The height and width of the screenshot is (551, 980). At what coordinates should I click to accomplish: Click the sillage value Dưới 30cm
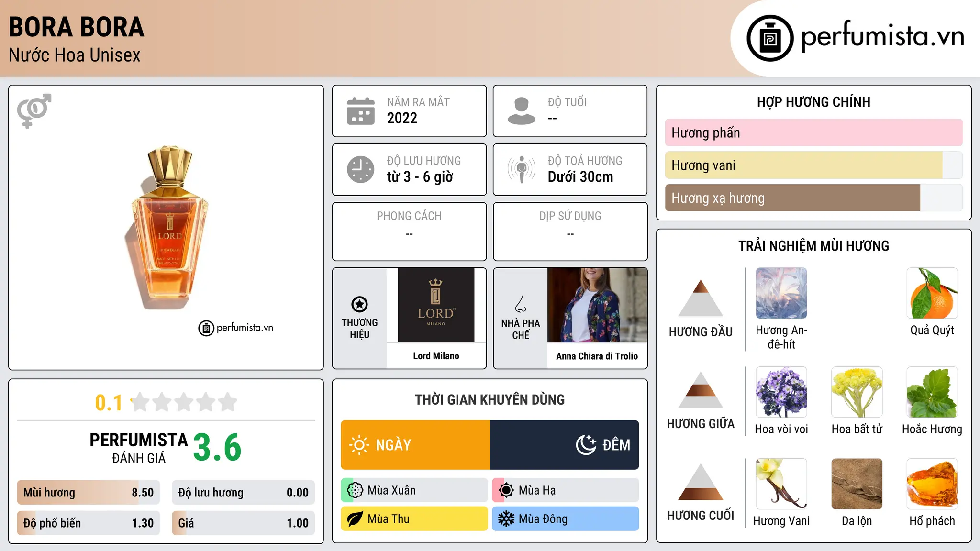pyautogui.click(x=580, y=177)
